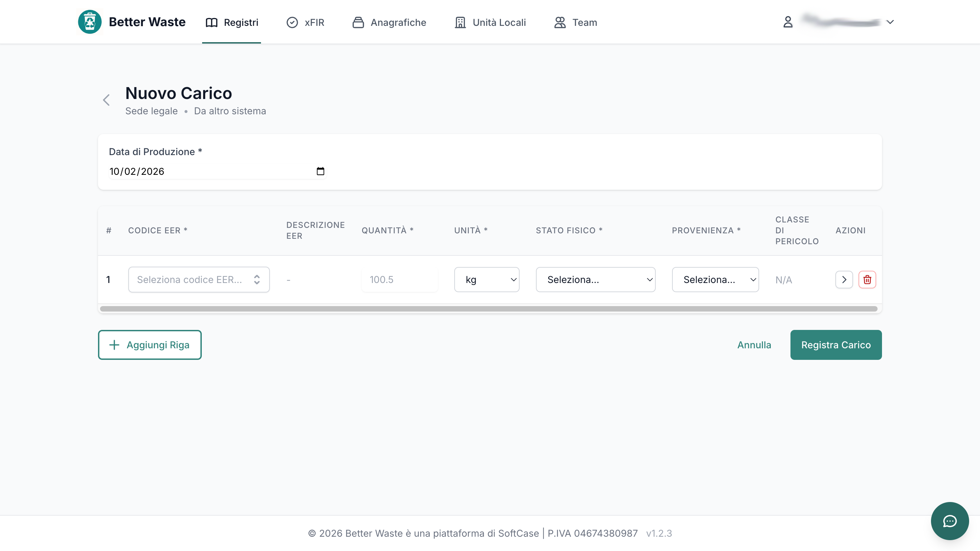
Task: Expand the Provenienza selector
Action: click(x=715, y=280)
